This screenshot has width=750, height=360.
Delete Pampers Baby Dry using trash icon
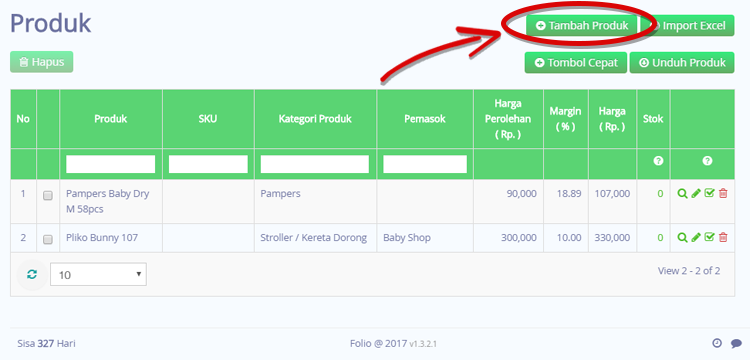click(x=723, y=194)
